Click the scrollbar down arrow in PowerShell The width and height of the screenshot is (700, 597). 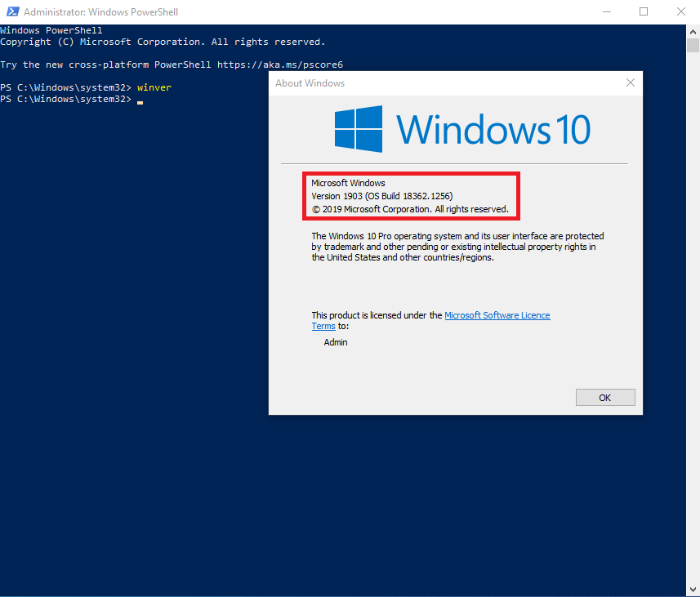coord(693,590)
